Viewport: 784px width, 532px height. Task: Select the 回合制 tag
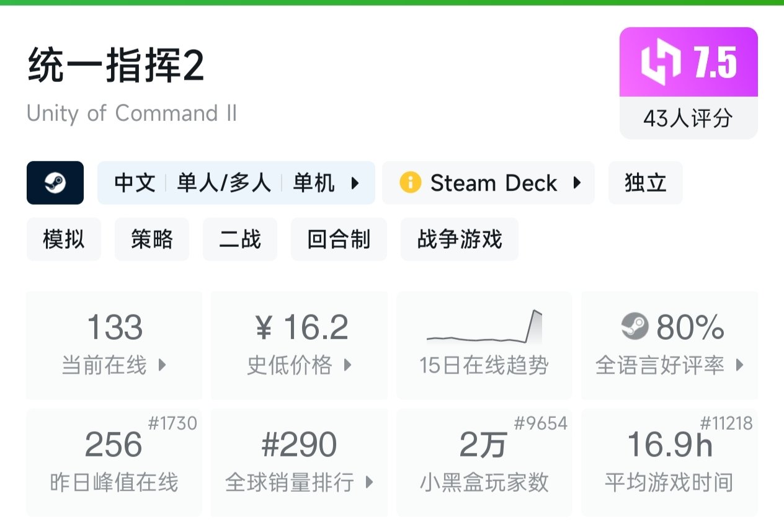tap(339, 239)
